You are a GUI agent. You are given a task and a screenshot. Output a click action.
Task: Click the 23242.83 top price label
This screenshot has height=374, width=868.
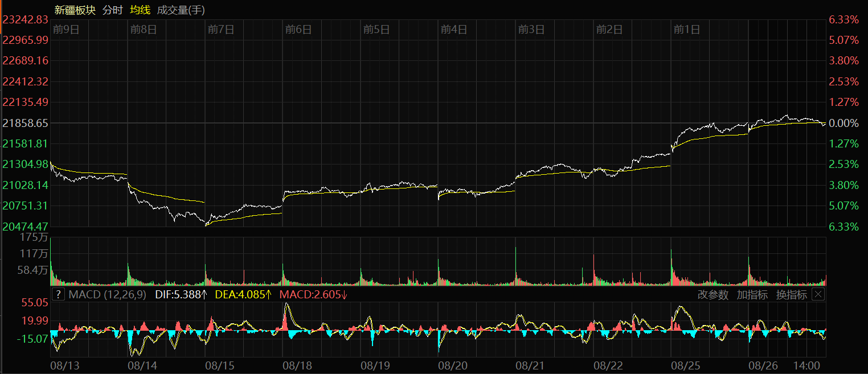tap(25, 19)
